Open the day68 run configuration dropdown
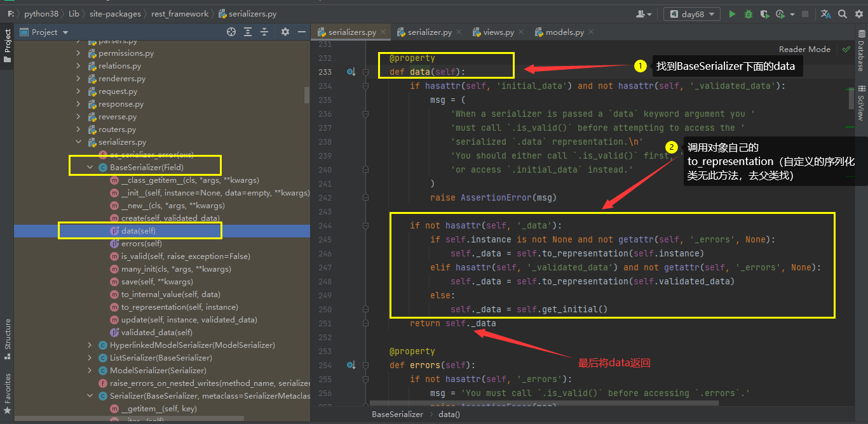This screenshot has height=424, width=868. point(692,13)
